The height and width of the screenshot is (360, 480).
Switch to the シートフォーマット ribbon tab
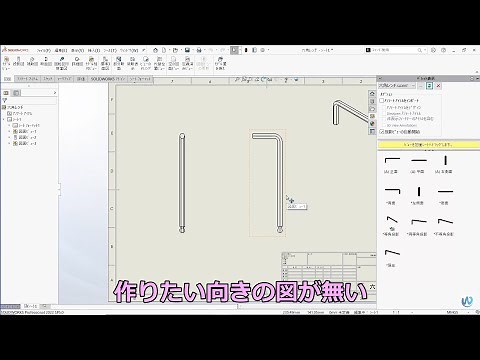point(140,79)
